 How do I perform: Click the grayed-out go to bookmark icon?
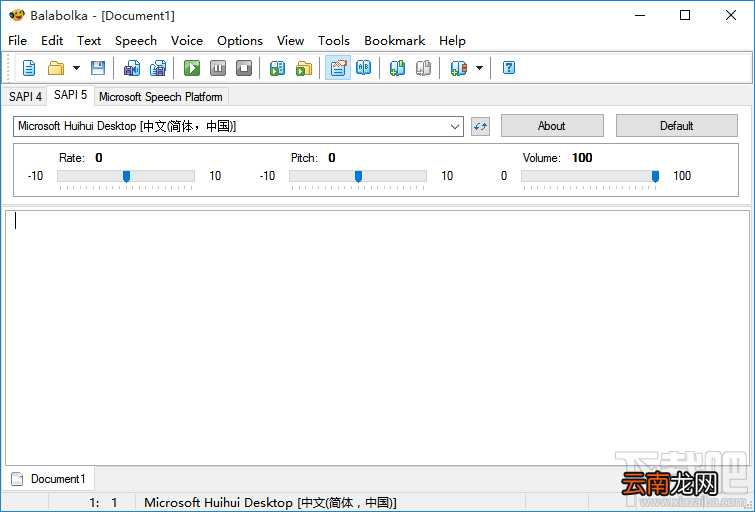pos(423,68)
